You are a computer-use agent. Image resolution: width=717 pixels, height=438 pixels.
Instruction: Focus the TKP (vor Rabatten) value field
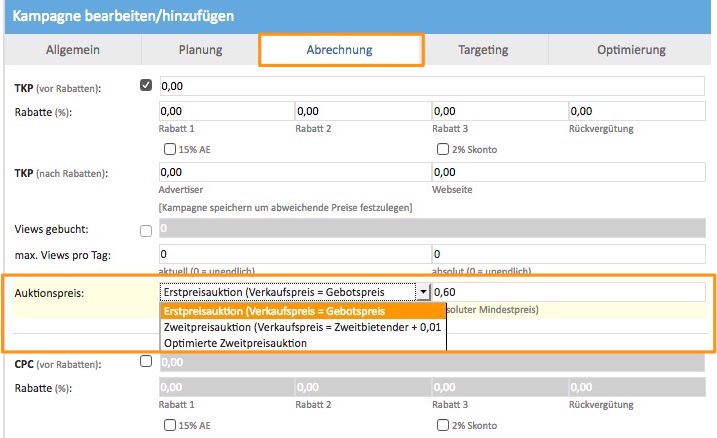[x=432, y=86]
